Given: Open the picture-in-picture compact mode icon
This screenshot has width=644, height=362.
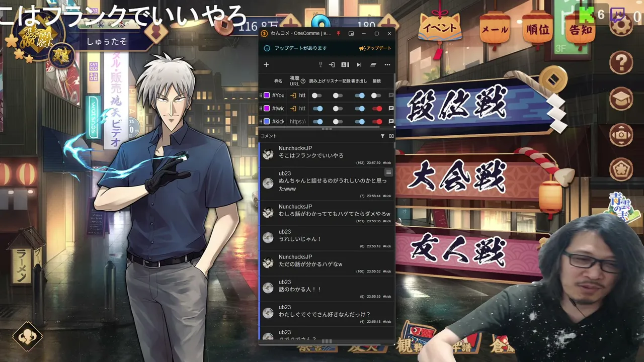Looking at the screenshot, I should 351,34.
